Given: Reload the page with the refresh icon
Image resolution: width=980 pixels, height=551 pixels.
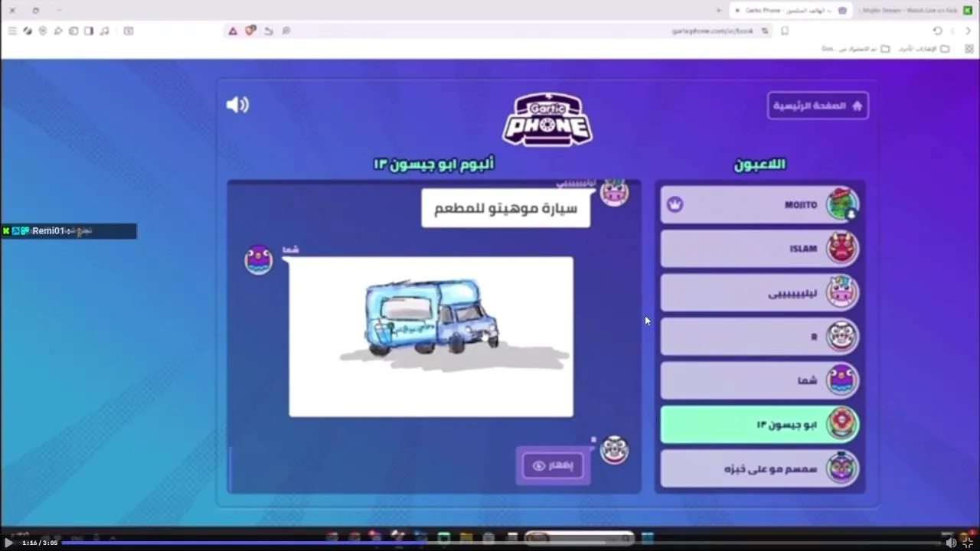Looking at the screenshot, I should tap(937, 31).
